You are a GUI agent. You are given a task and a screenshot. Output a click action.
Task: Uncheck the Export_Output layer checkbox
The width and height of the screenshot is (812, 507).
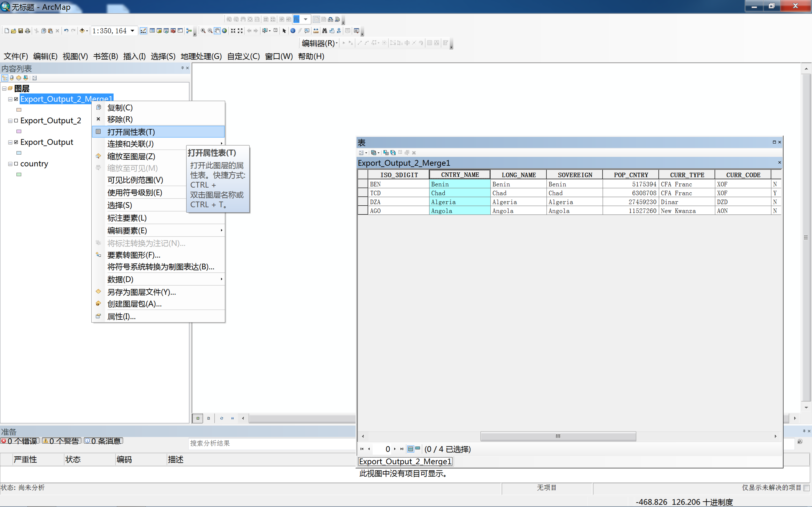pos(16,142)
